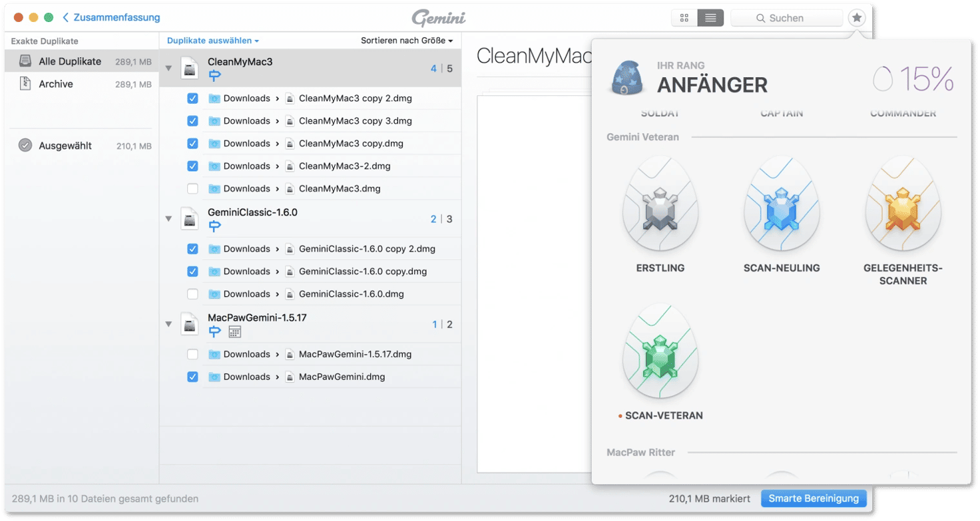The height and width of the screenshot is (521, 980).
Task: Collapse the GeminiClassic-1.6.0 group triangle
Action: (x=168, y=218)
